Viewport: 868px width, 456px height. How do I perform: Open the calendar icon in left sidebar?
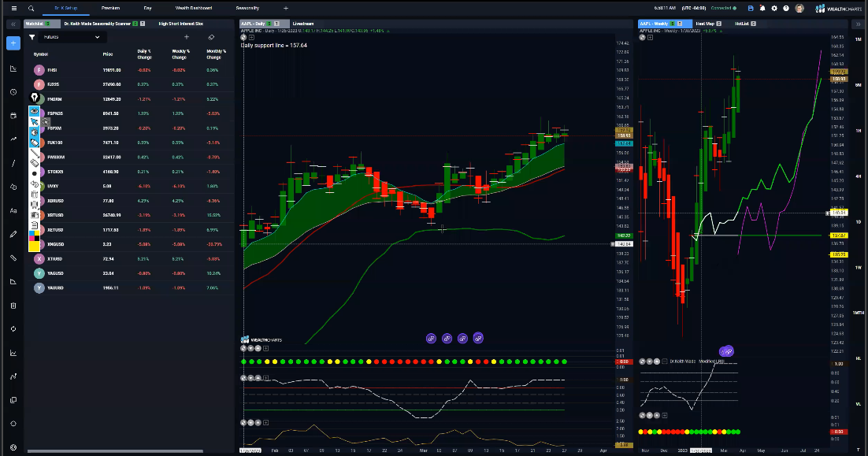tap(13, 116)
